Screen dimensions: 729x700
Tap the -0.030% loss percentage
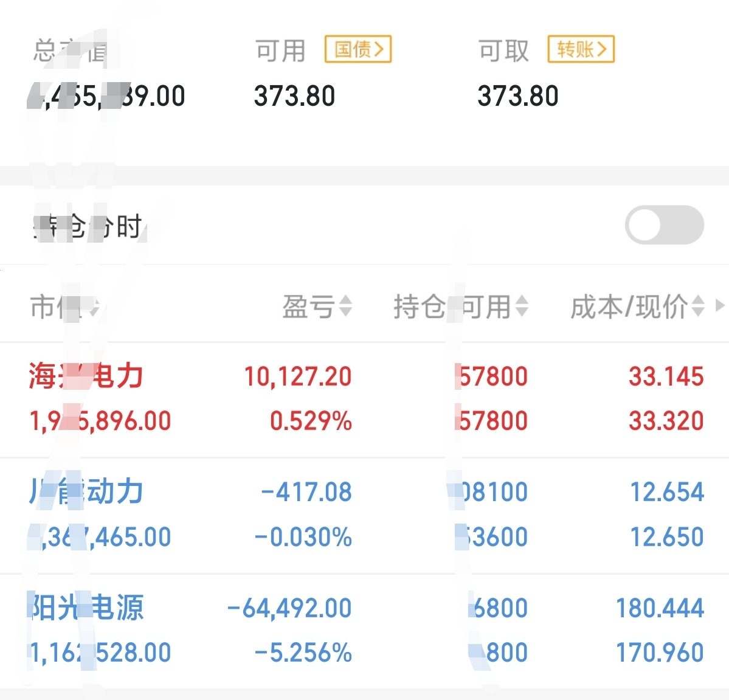(x=303, y=537)
